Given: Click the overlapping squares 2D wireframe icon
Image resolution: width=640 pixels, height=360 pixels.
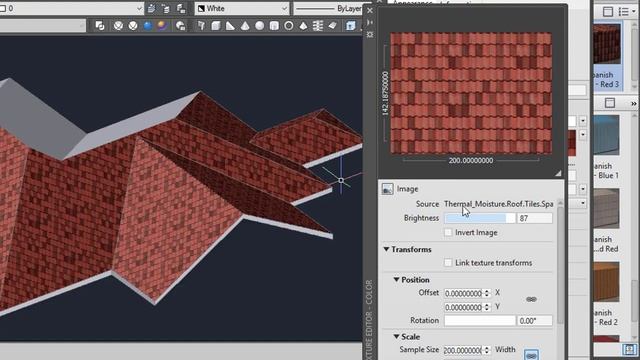Looking at the screenshot, I should click(x=100, y=26).
